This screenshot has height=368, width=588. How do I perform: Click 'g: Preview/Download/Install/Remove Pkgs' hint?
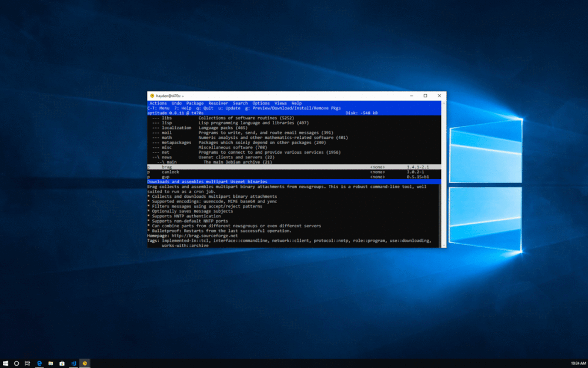coord(293,108)
